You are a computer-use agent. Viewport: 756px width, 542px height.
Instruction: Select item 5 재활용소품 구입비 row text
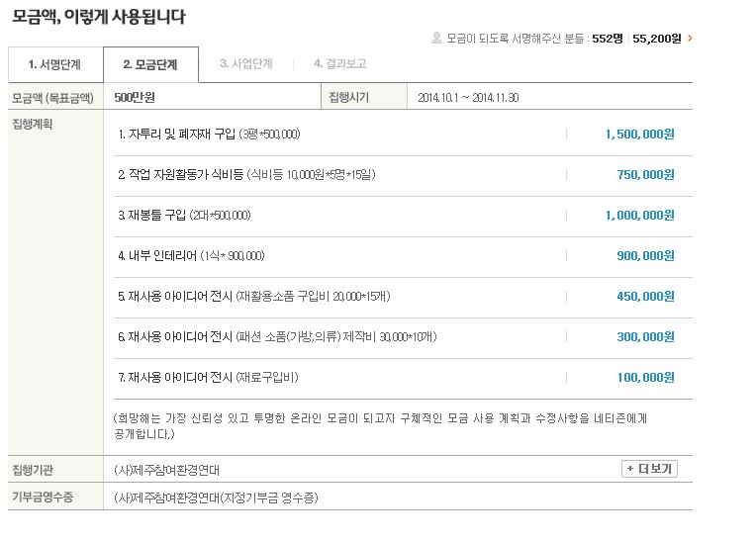(254, 296)
